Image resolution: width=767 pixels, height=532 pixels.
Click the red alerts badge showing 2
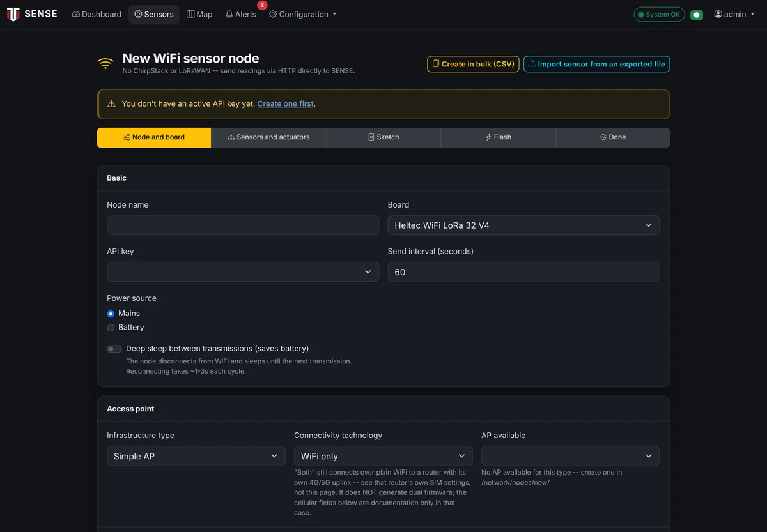click(262, 5)
